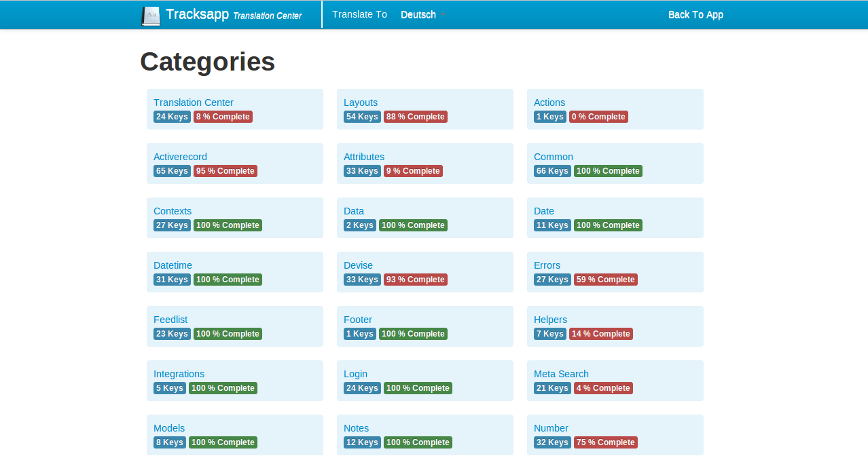Select the Meta Search category
Screen dimensions: 868x458
point(561,374)
